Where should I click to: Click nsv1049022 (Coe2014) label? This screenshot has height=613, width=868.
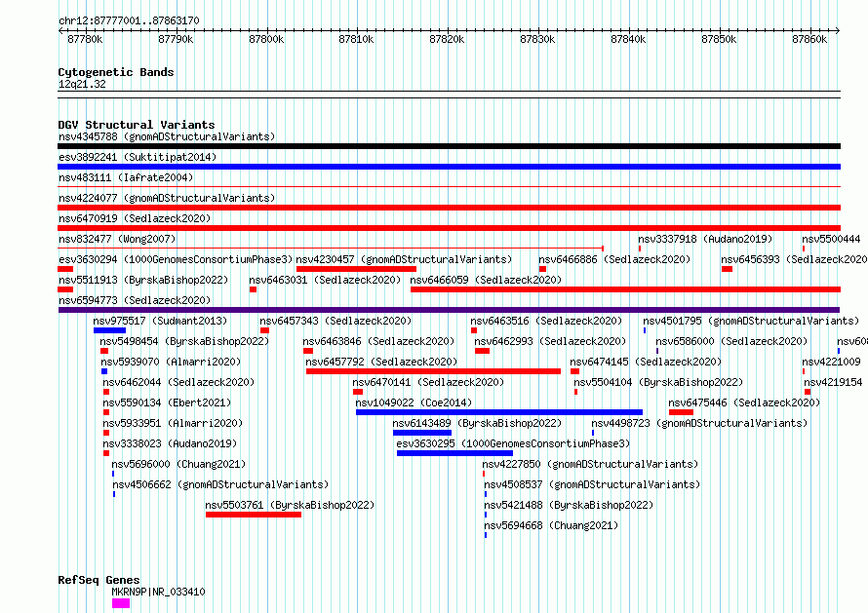[414, 402]
